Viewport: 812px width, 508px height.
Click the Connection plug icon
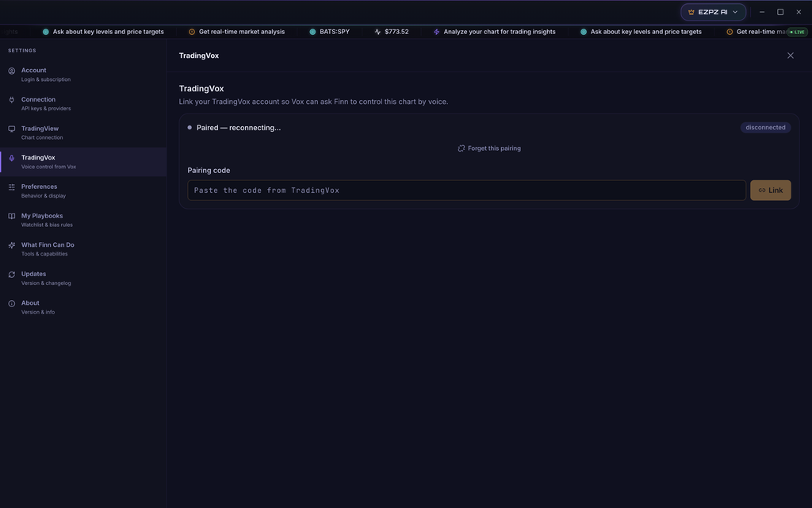11,99
